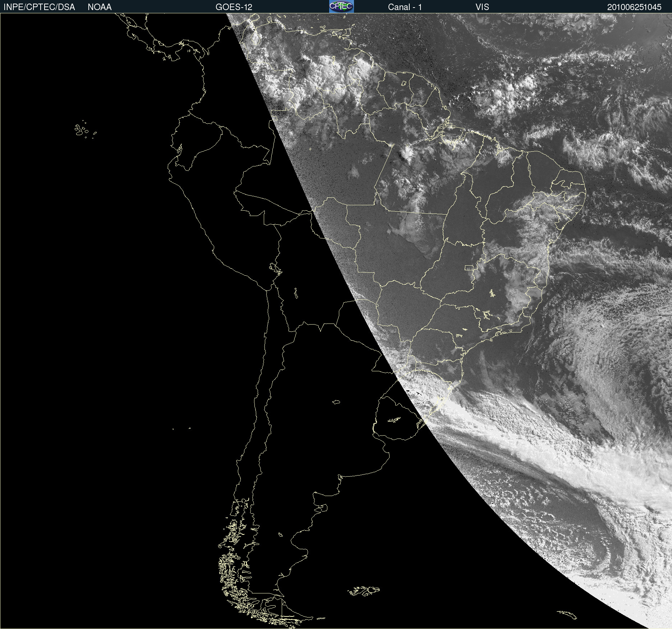Click the VIS channel label

pos(482,7)
